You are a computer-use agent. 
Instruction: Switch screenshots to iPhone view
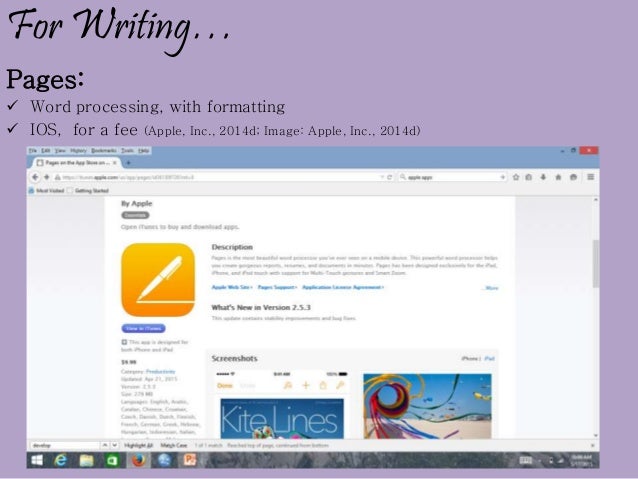(x=470, y=359)
